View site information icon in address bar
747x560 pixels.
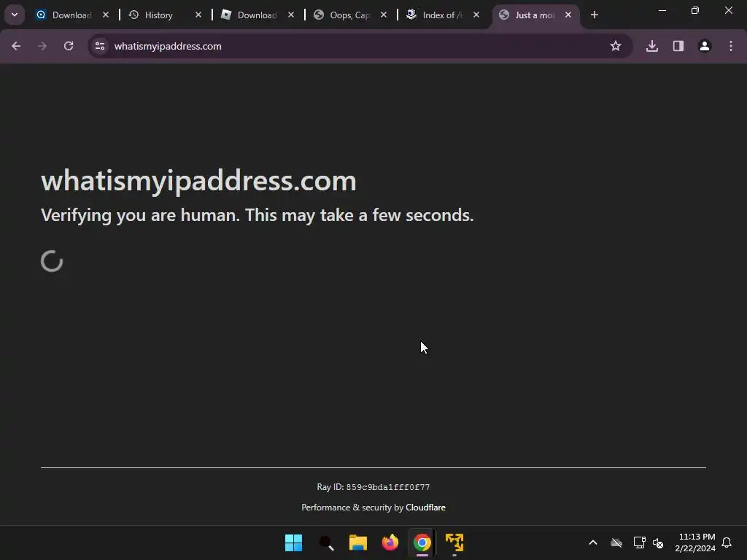(100, 46)
